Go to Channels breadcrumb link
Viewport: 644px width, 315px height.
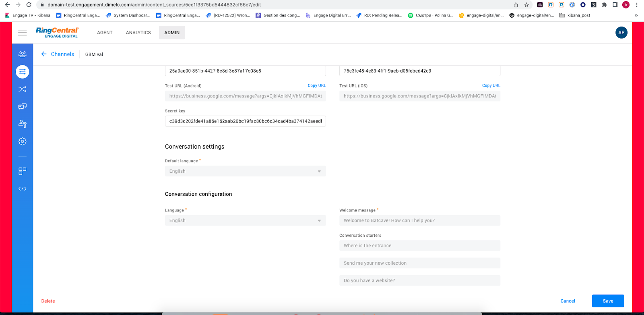click(x=62, y=54)
